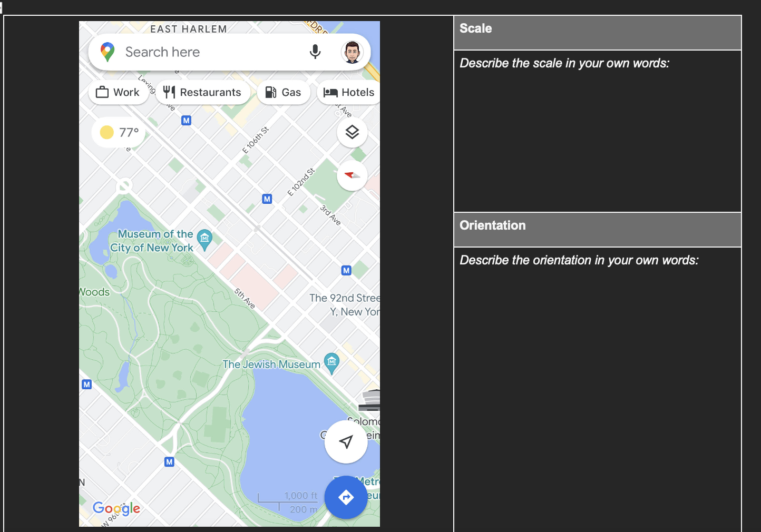Tap the microphone voice search icon
The image size is (761, 532).
(315, 52)
